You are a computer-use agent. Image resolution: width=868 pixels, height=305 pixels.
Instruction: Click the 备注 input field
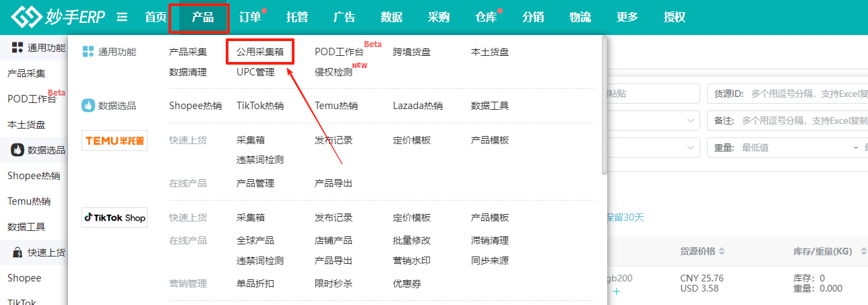click(804, 121)
